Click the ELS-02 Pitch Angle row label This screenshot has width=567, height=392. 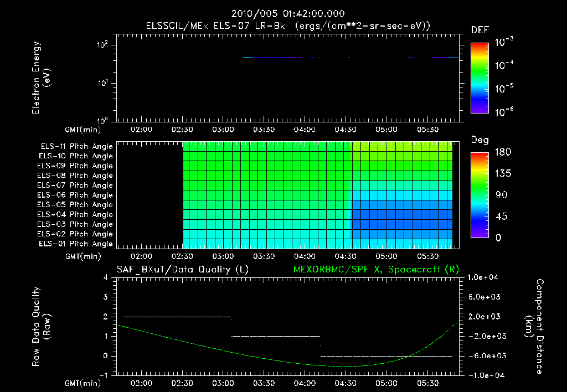pos(75,234)
